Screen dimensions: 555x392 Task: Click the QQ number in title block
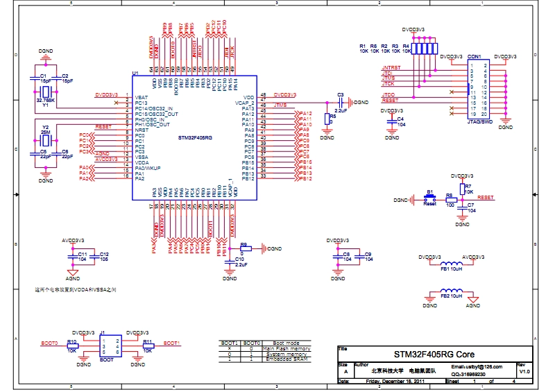coord(468,374)
